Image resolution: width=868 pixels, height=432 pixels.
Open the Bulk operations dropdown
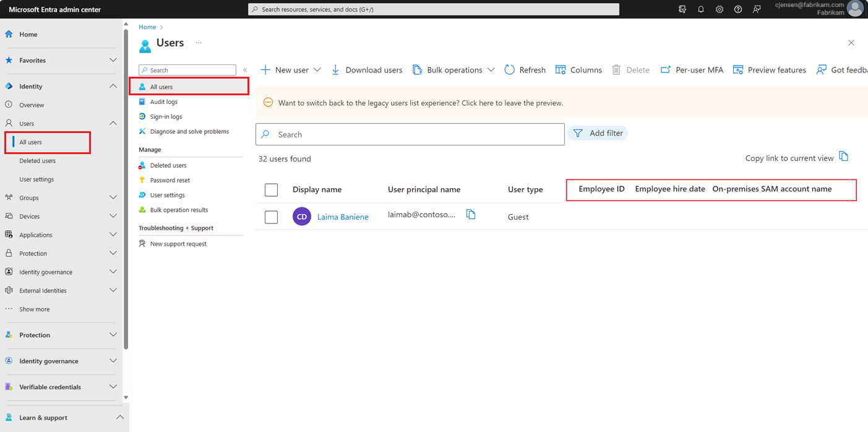pos(453,70)
